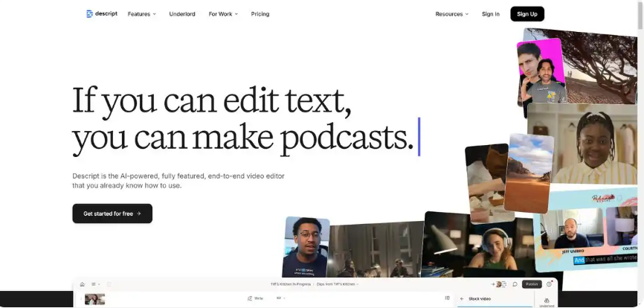
Task: Open the Underlord nav item
Action: pyautogui.click(x=182, y=14)
